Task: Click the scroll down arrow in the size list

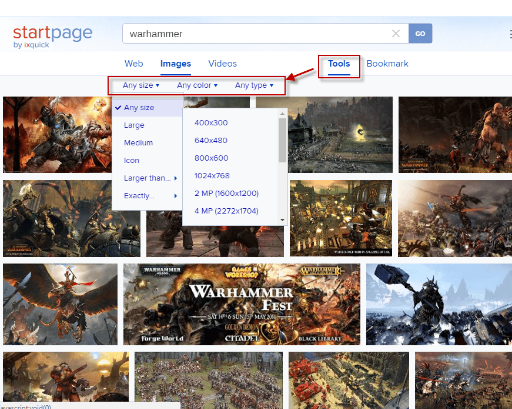Action: (x=282, y=220)
